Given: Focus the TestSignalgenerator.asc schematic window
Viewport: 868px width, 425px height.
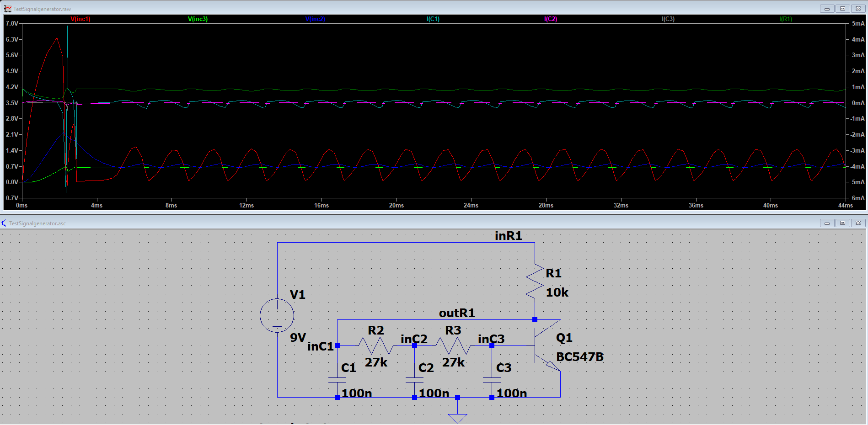Looking at the screenshot, I should (x=274, y=223).
